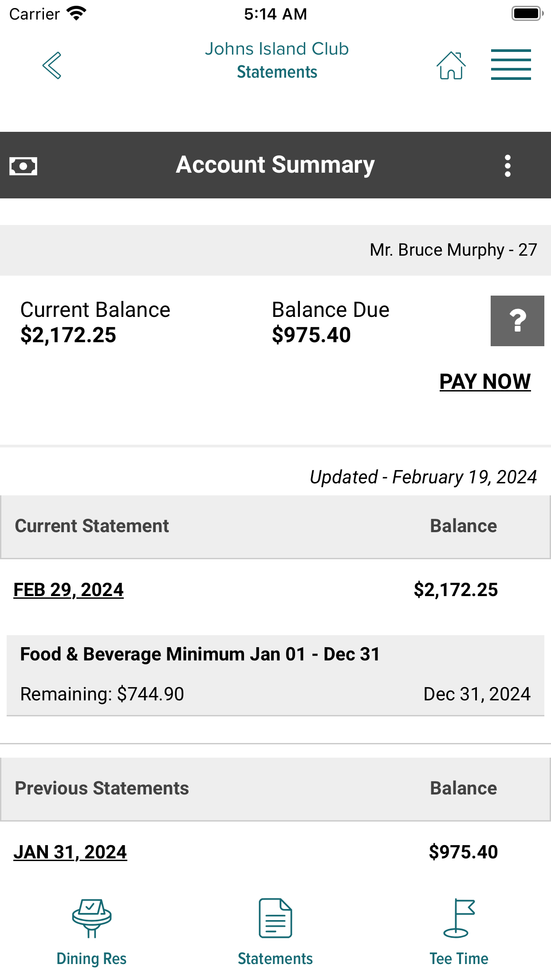Tap the Tee Time flag icon
The image size is (551, 980).
pyautogui.click(x=459, y=918)
